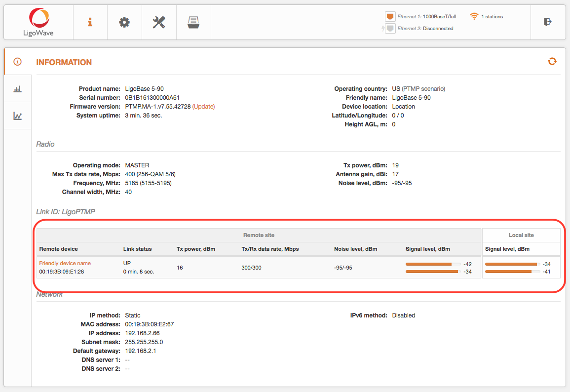Open the firmware maintenance archive icon
This screenshot has width=570, height=392.
(193, 22)
